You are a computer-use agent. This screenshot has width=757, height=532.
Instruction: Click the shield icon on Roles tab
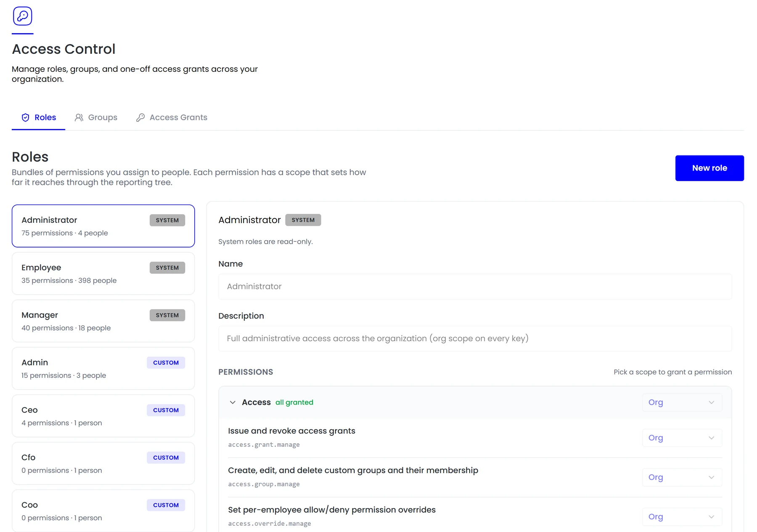tap(26, 118)
